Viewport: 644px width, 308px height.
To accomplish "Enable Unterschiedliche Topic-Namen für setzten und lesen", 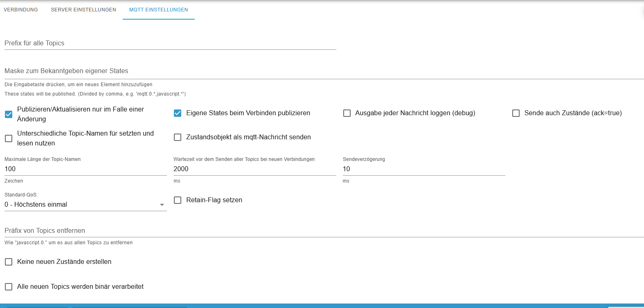I will coord(9,138).
